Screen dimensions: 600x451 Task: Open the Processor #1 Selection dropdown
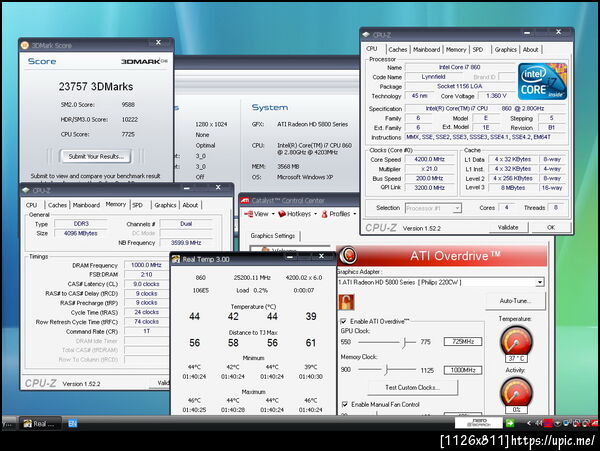pyautogui.click(x=457, y=208)
